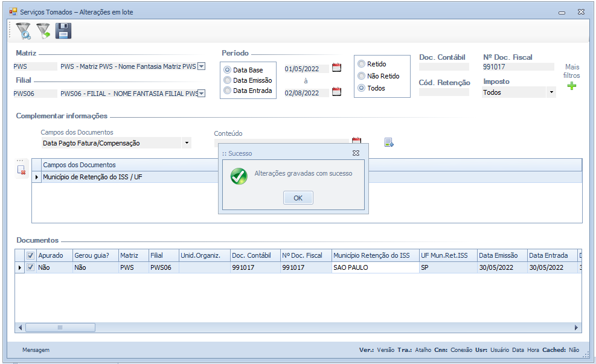The height and width of the screenshot is (364, 596).
Task: Click the Nº Doc. Fiscal input field
Action: click(x=518, y=67)
